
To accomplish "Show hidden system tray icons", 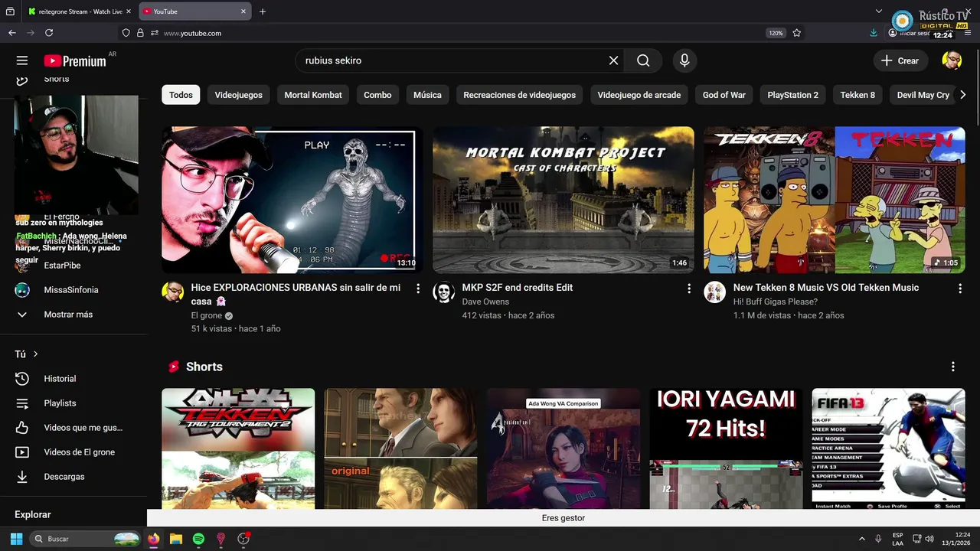I will [862, 539].
